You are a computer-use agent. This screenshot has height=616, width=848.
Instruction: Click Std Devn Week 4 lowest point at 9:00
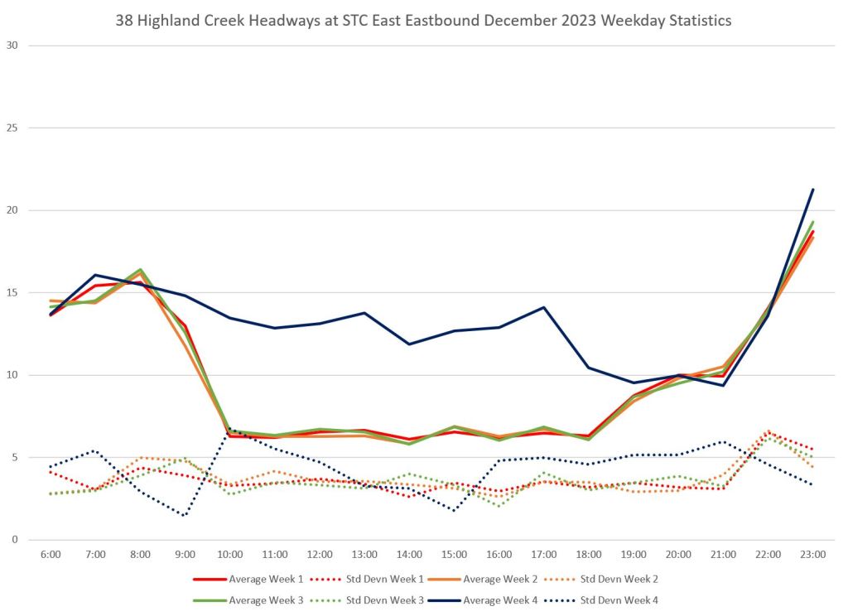click(185, 516)
